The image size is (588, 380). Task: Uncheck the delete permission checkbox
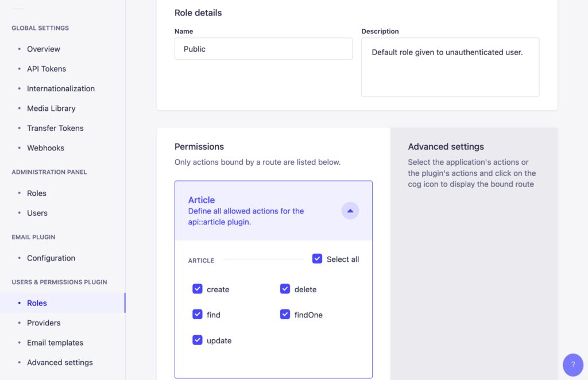point(285,289)
